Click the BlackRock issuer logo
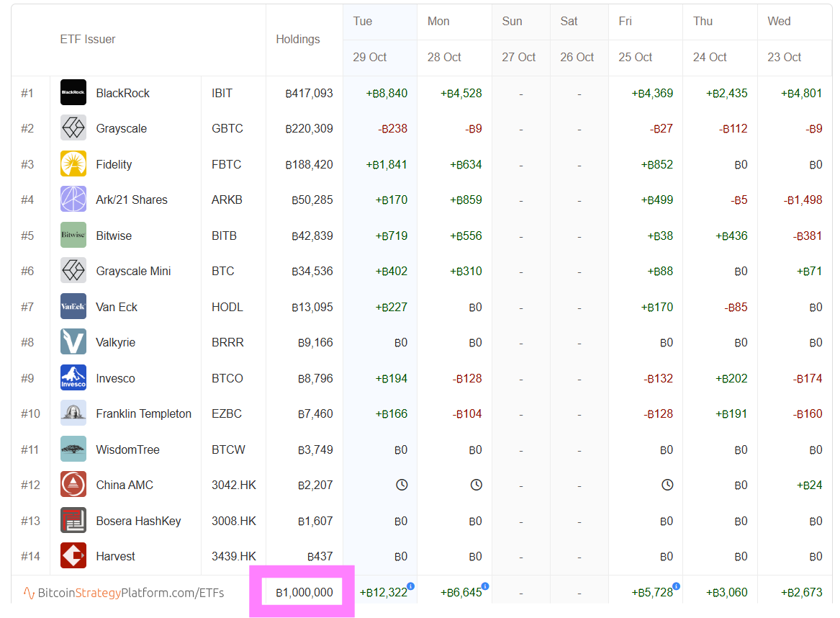Image resolution: width=840 pixels, height=618 pixels. [73, 93]
